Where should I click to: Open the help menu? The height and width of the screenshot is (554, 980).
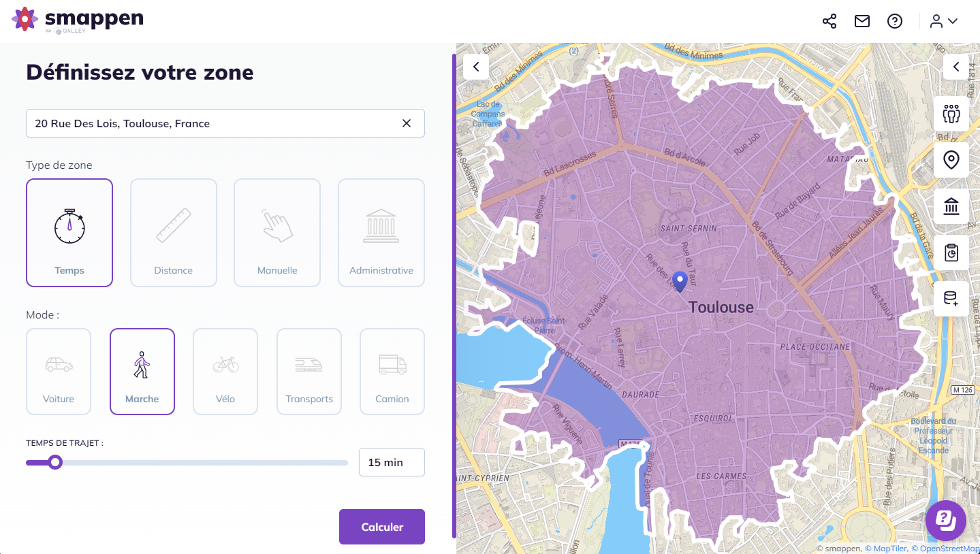click(x=894, y=21)
